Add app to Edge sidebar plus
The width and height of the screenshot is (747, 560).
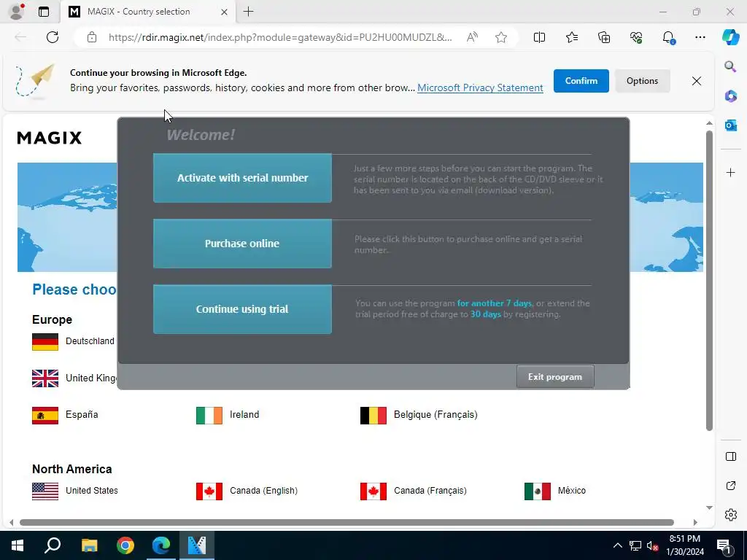pyautogui.click(x=730, y=172)
